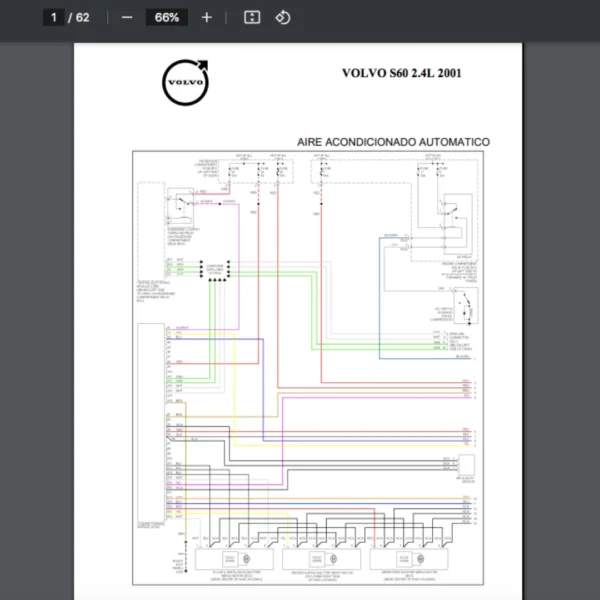Image resolution: width=600 pixels, height=600 pixels.
Task: Click the VOLVO S60 2.4L 2001 title
Action: (x=401, y=73)
